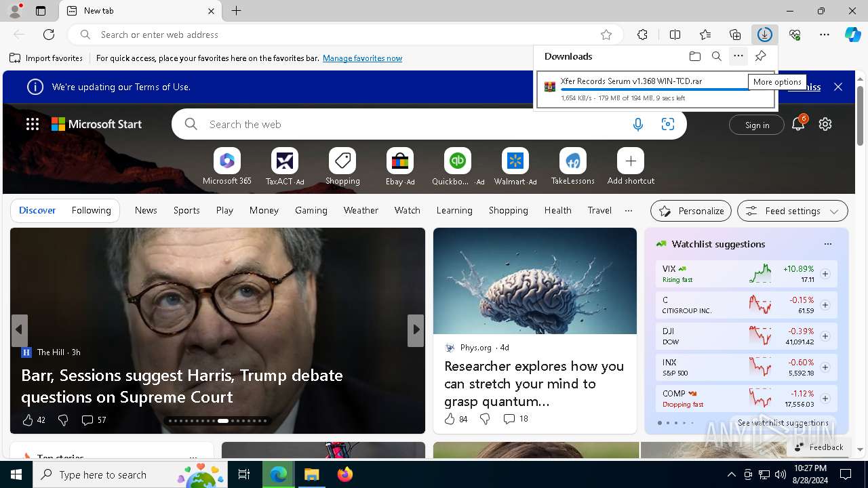Viewport: 868px width, 488px height.
Task: Click the Downloads toolbar icon
Action: pos(764,35)
